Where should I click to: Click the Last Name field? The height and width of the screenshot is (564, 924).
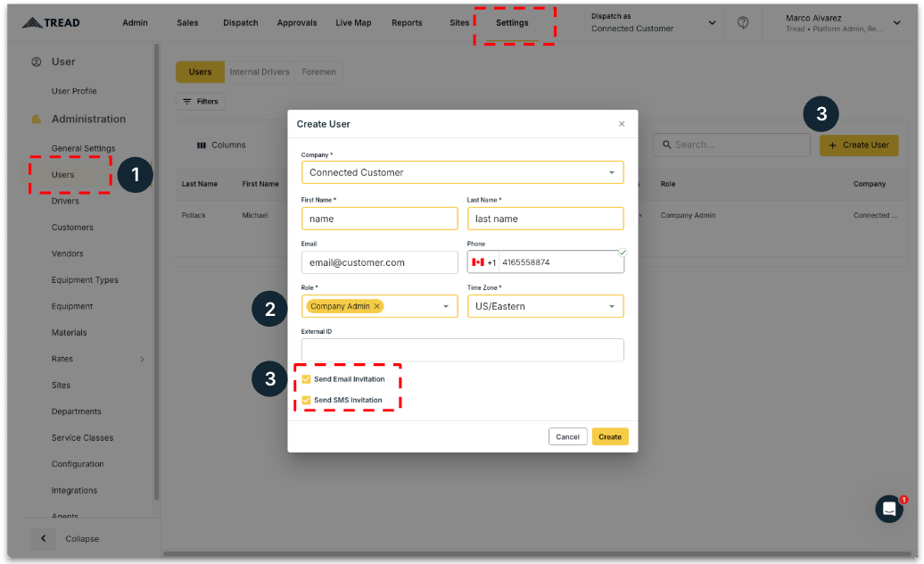[x=545, y=219]
